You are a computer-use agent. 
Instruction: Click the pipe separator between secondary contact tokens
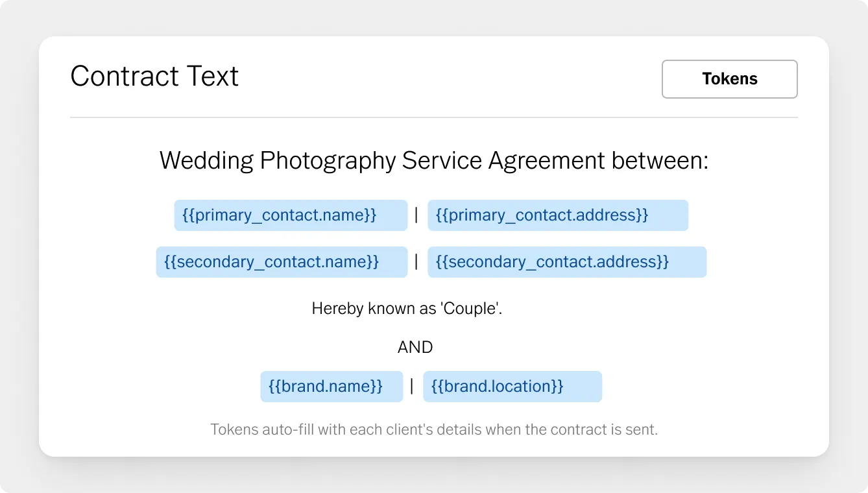click(416, 262)
